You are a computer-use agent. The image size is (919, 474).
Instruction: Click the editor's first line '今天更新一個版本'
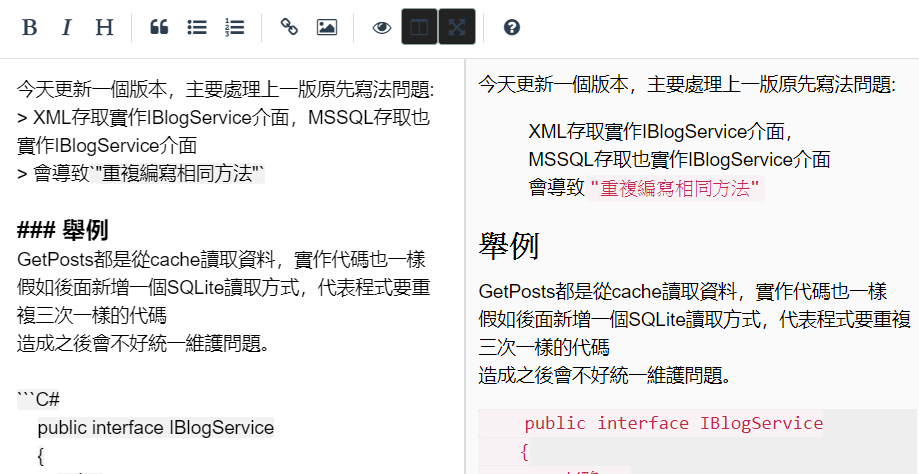[226, 90]
